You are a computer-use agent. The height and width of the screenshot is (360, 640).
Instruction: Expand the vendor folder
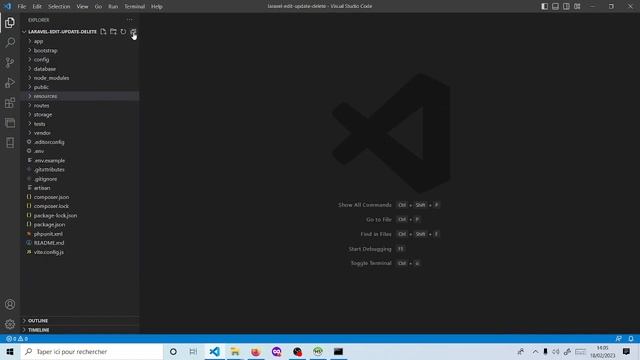point(80,133)
